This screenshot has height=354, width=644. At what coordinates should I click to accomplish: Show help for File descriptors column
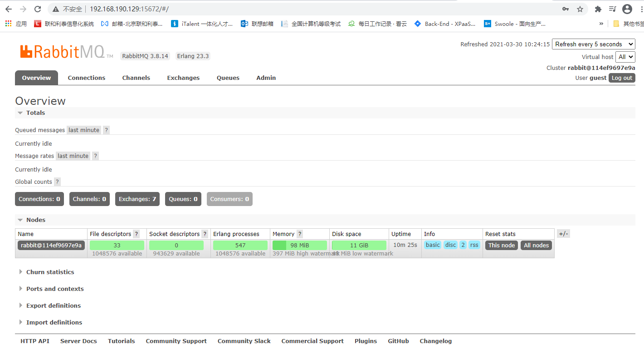(137, 234)
